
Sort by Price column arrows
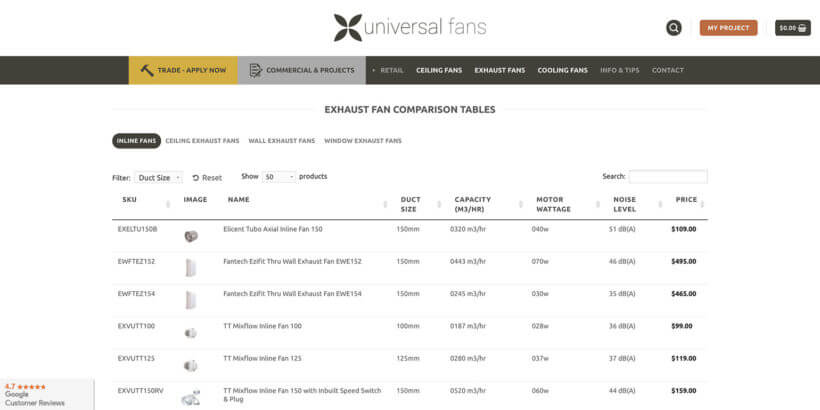[702, 204]
